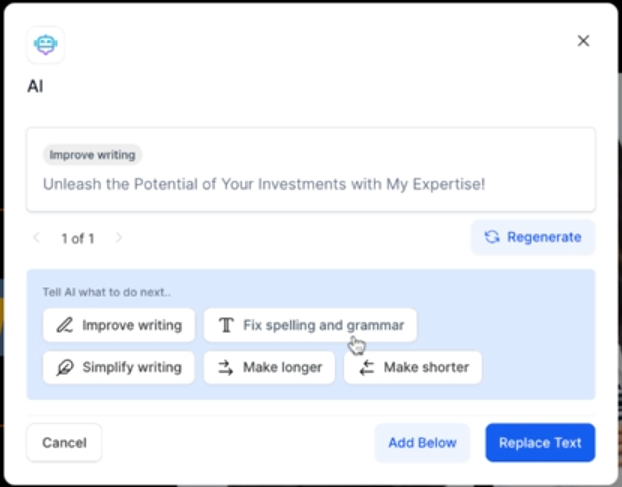Choose the Make shorter option
The image size is (622, 487).
(413, 367)
